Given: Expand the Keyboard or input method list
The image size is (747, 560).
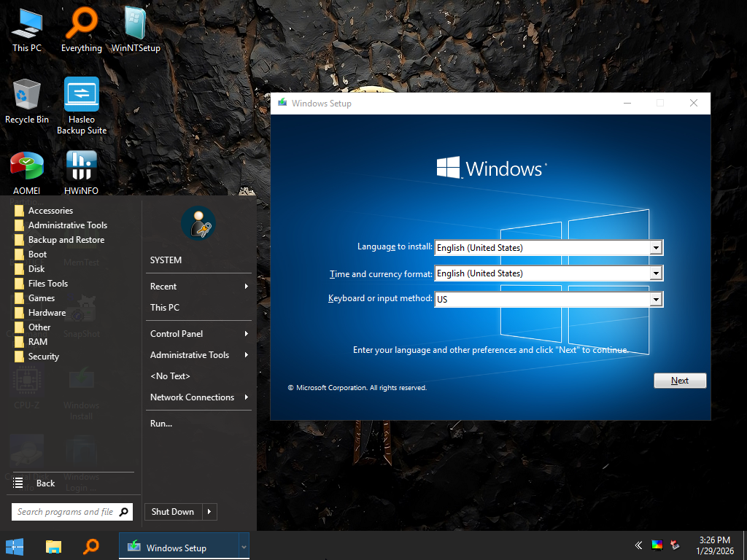Looking at the screenshot, I should [x=655, y=299].
